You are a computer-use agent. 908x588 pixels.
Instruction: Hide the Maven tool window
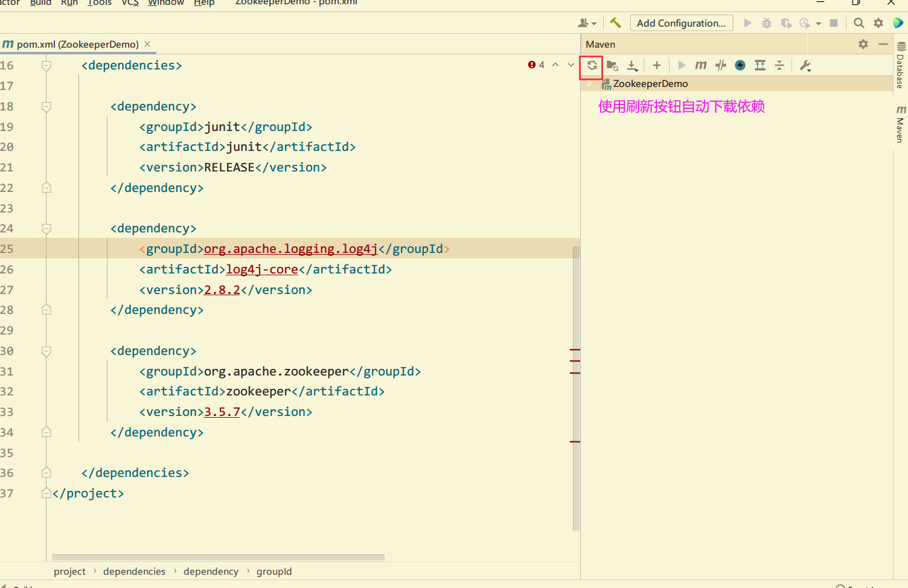tap(883, 44)
